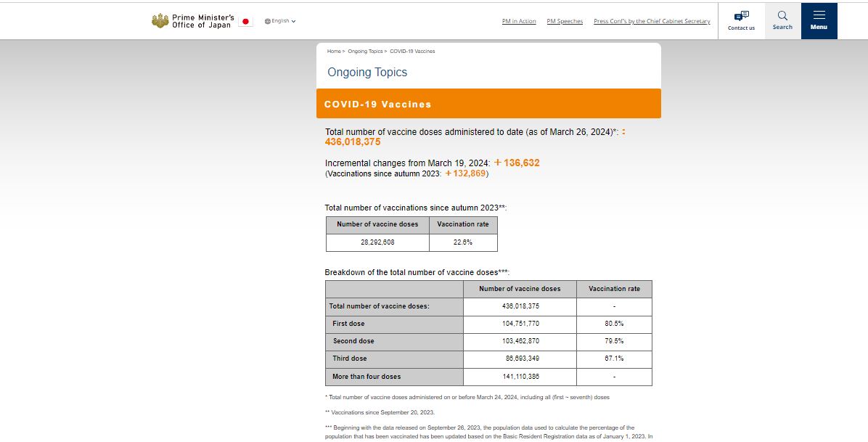Open Press Conf's by the Chief Cabinet Secretary

[652, 21]
